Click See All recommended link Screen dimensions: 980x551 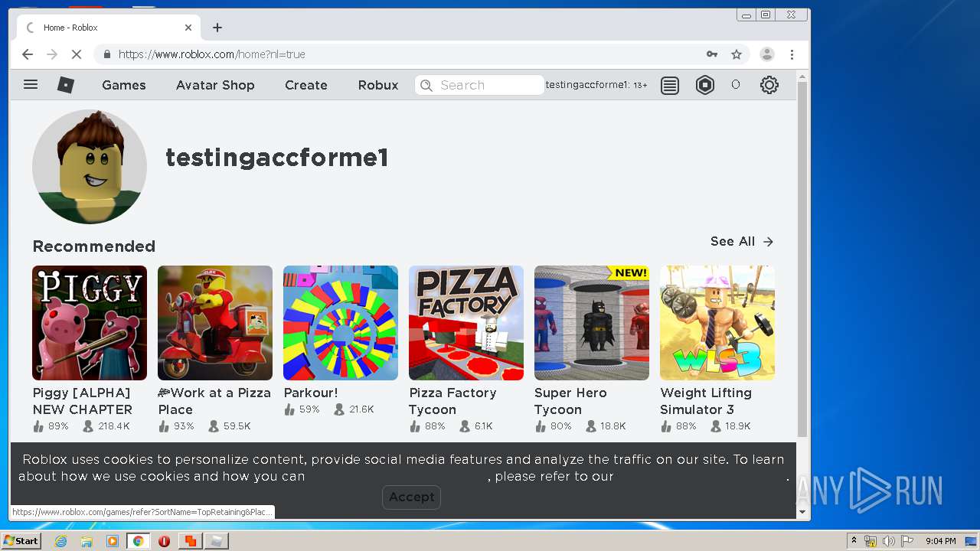click(742, 241)
